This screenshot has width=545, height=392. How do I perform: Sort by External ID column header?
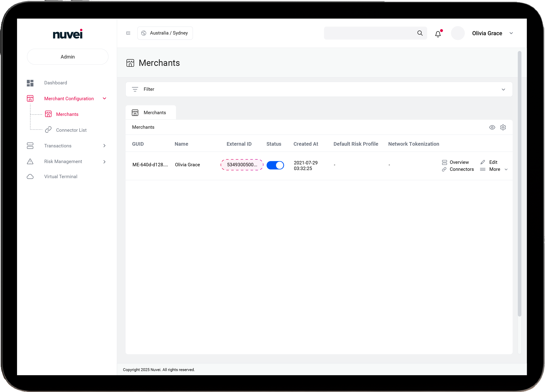click(239, 144)
